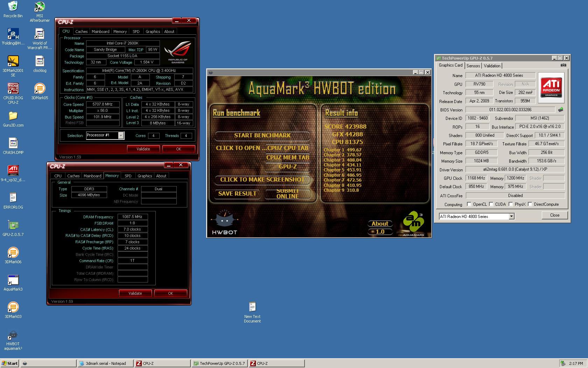Open the SPD tab in top CPU-Z
The image size is (588, 368).
pyautogui.click(x=136, y=32)
